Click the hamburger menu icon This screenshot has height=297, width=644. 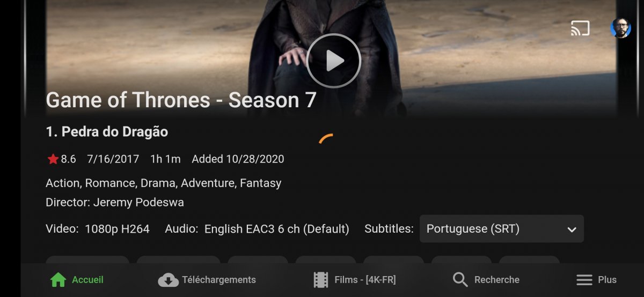pyautogui.click(x=584, y=280)
